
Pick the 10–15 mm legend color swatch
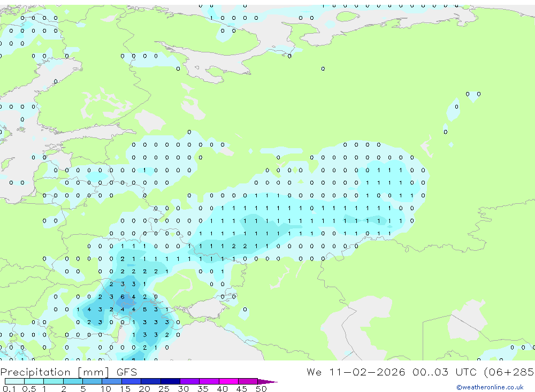(x=112, y=381)
